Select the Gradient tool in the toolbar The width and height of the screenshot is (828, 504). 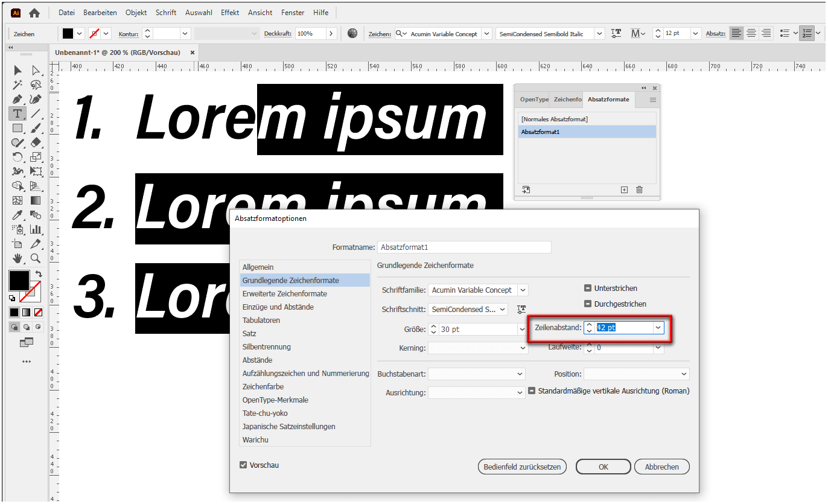[x=37, y=200]
